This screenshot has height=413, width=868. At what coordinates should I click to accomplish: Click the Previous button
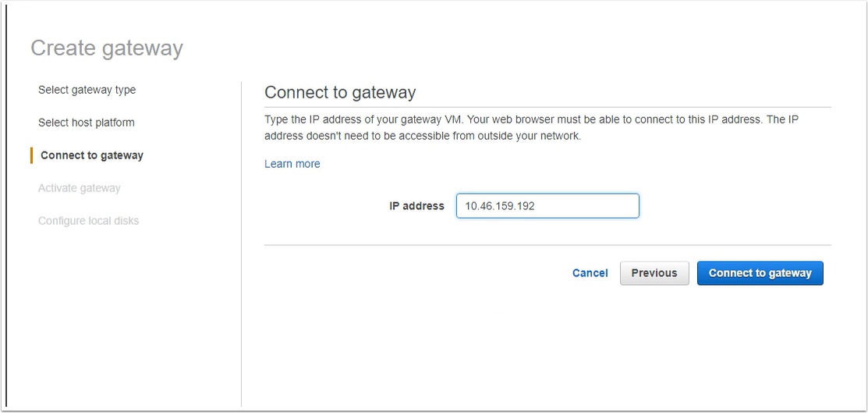(x=654, y=273)
